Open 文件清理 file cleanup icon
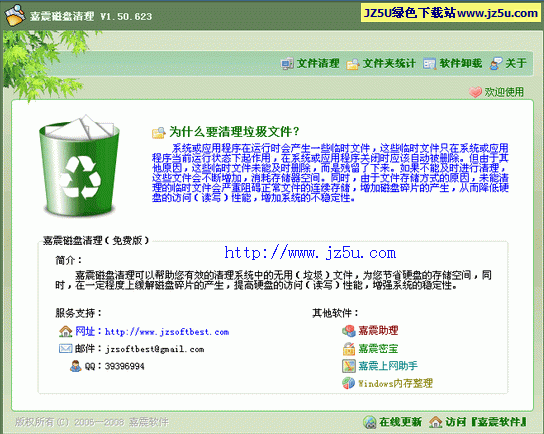 [x=287, y=64]
